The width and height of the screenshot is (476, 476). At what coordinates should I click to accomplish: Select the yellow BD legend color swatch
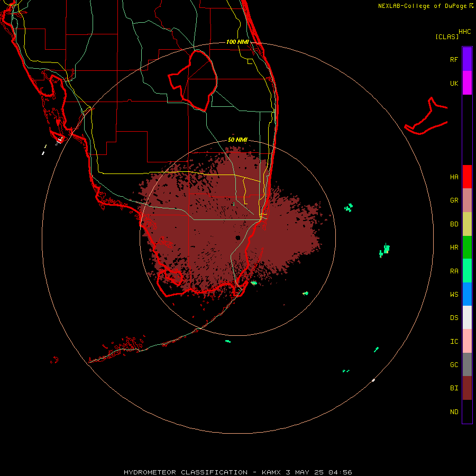(x=467, y=224)
